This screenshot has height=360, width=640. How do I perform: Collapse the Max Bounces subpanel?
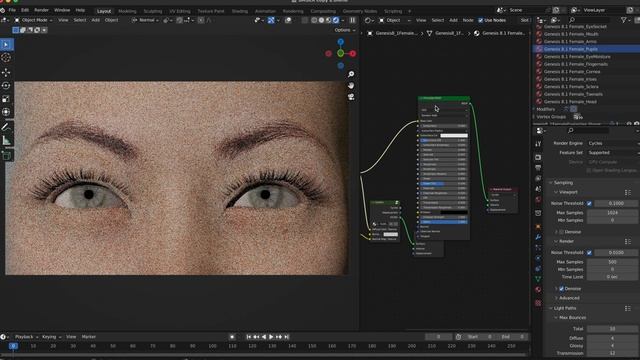coord(572,318)
